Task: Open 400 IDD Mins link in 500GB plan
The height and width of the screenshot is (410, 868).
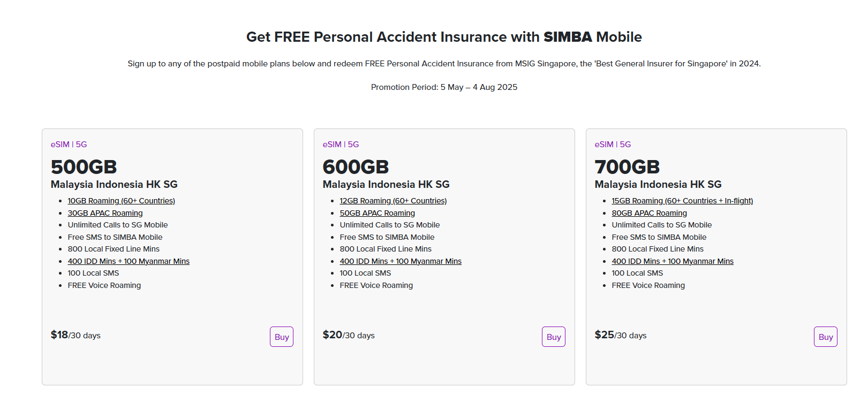Action: [129, 261]
